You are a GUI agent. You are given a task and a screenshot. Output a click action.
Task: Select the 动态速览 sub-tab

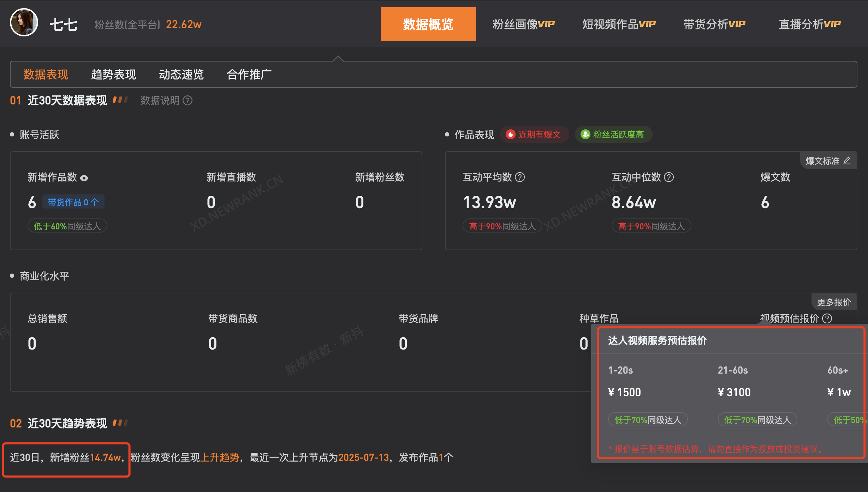(181, 75)
